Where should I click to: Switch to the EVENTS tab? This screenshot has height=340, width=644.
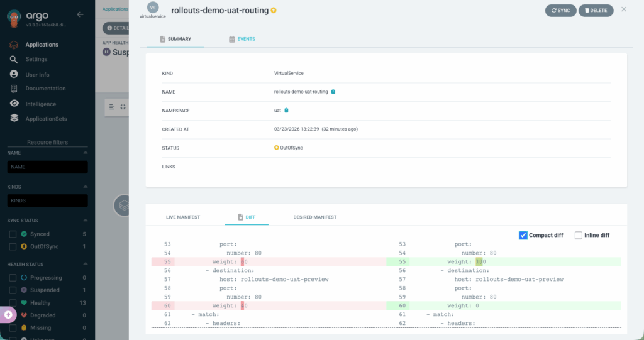[242, 39]
